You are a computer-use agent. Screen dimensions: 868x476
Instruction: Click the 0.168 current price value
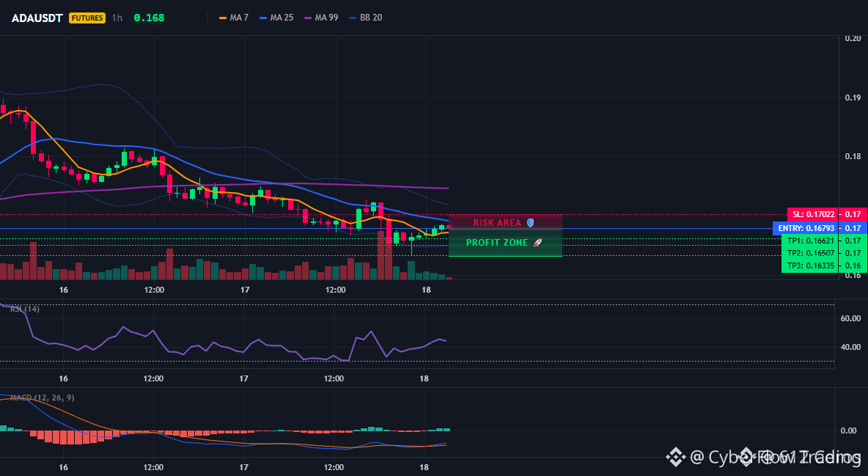coord(149,18)
